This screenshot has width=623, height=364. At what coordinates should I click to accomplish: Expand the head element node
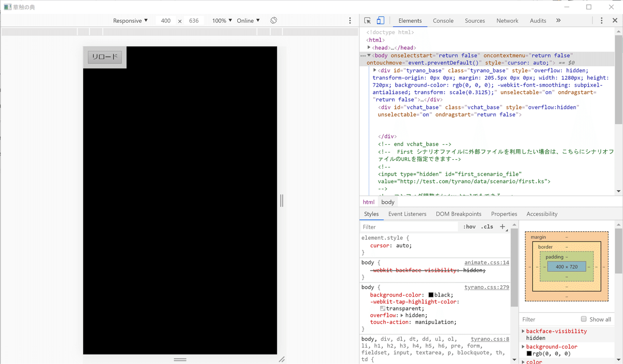[369, 48]
